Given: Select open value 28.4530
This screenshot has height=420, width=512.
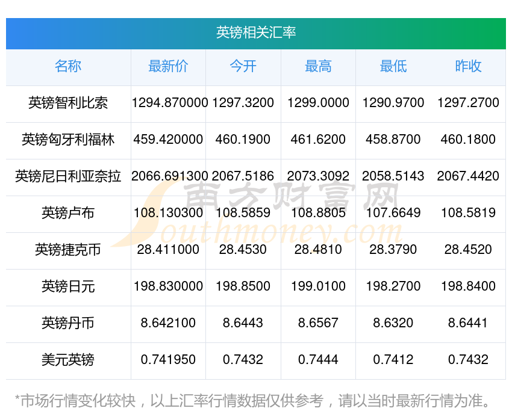Looking at the screenshot, I should coord(243,250).
